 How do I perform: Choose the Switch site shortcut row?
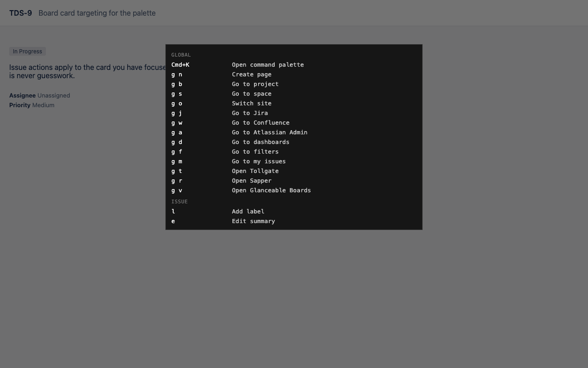click(294, 103)
